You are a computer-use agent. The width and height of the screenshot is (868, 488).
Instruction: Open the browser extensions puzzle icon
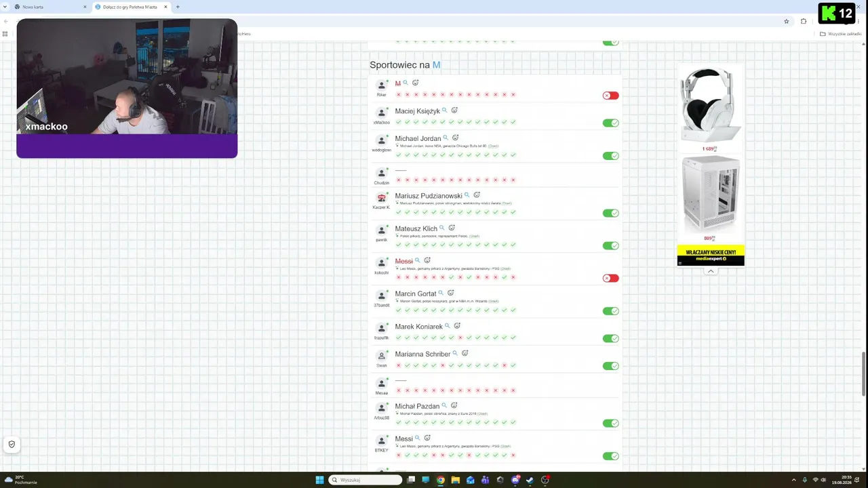(x=804, y=21)
